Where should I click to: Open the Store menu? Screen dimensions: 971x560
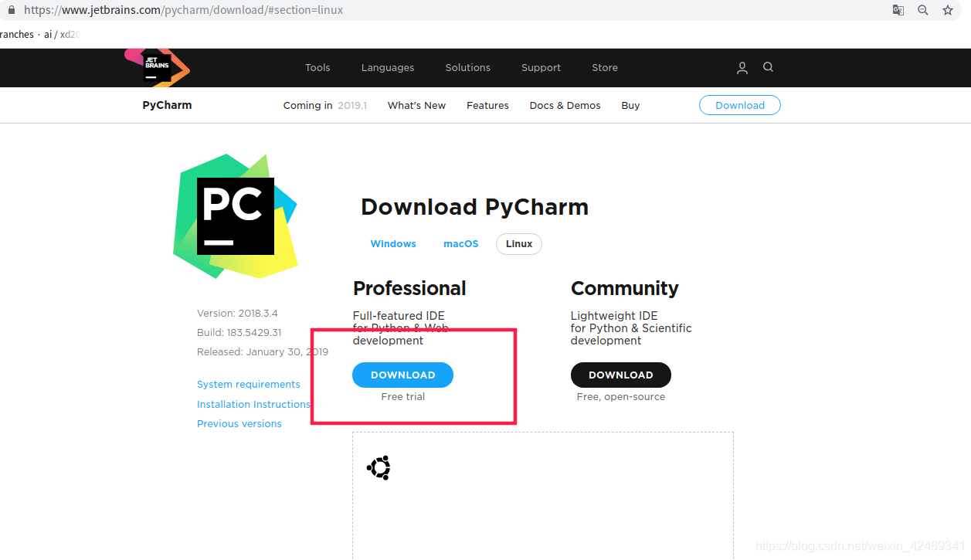605,68
